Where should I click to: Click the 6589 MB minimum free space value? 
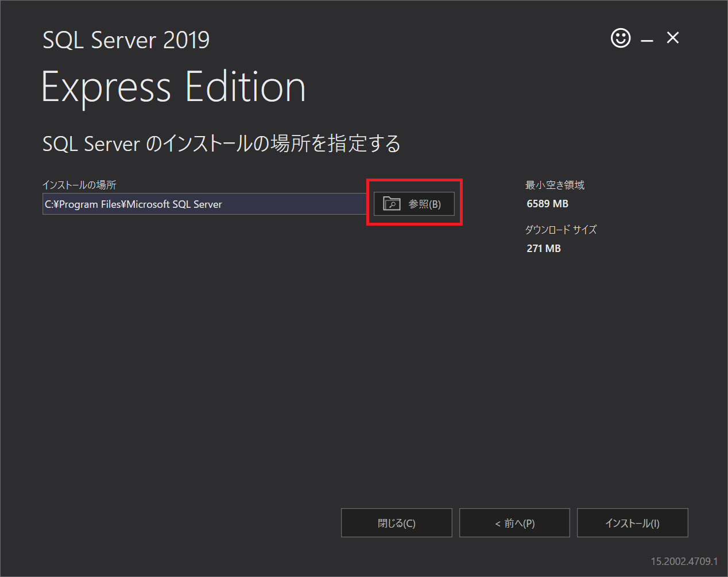pyautogui.click(x=547, y=204)
